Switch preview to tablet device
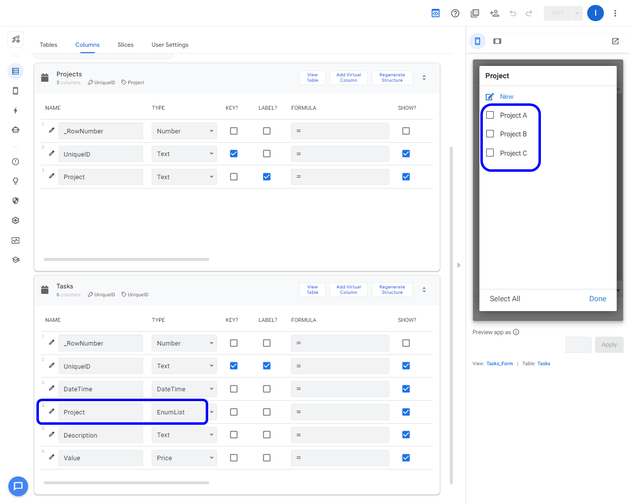 pyautogui.click(x=497, y=41)
